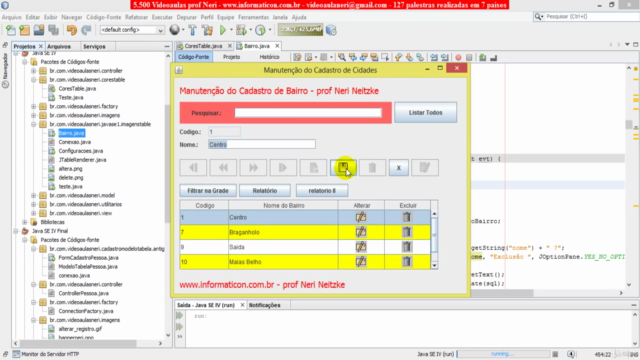The width and height of the screenshot is (640, 360).
Task: Click the Build Project hammer icon
Action: [193, 30]
